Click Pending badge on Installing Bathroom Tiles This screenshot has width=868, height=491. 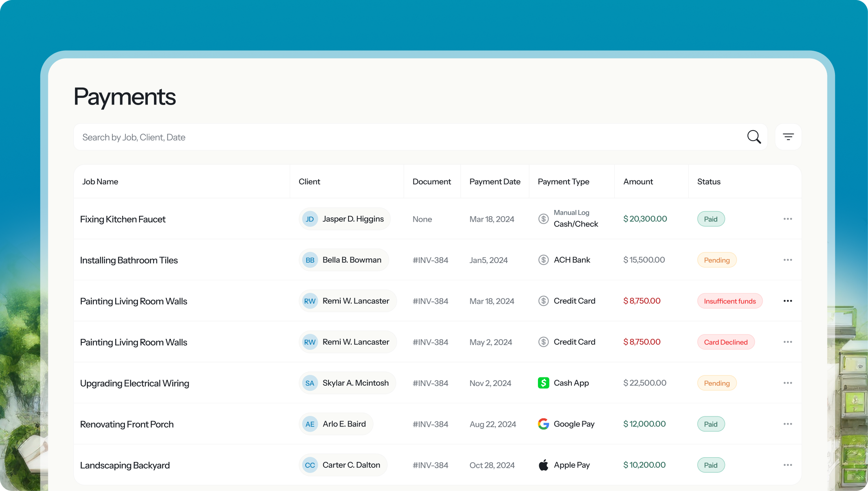717,260
